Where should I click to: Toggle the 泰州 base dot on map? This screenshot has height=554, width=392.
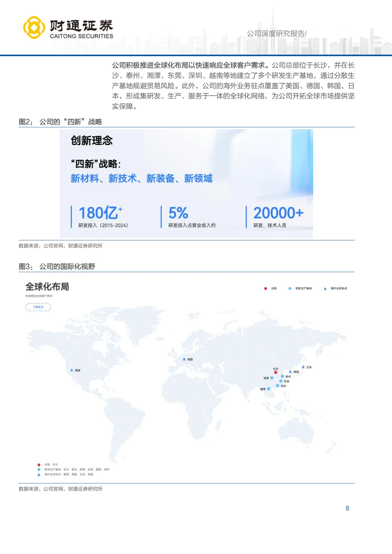(282, 376)
